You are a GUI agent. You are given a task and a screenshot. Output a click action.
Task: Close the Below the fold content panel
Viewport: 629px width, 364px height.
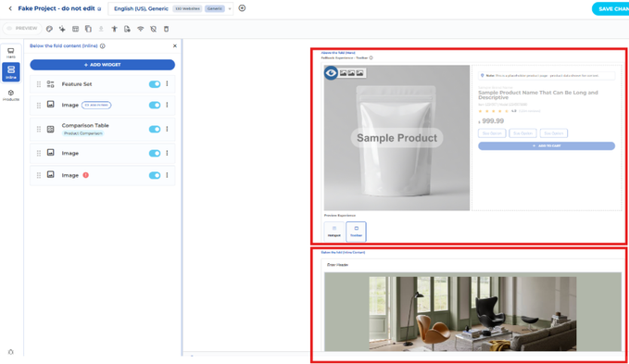175,46
